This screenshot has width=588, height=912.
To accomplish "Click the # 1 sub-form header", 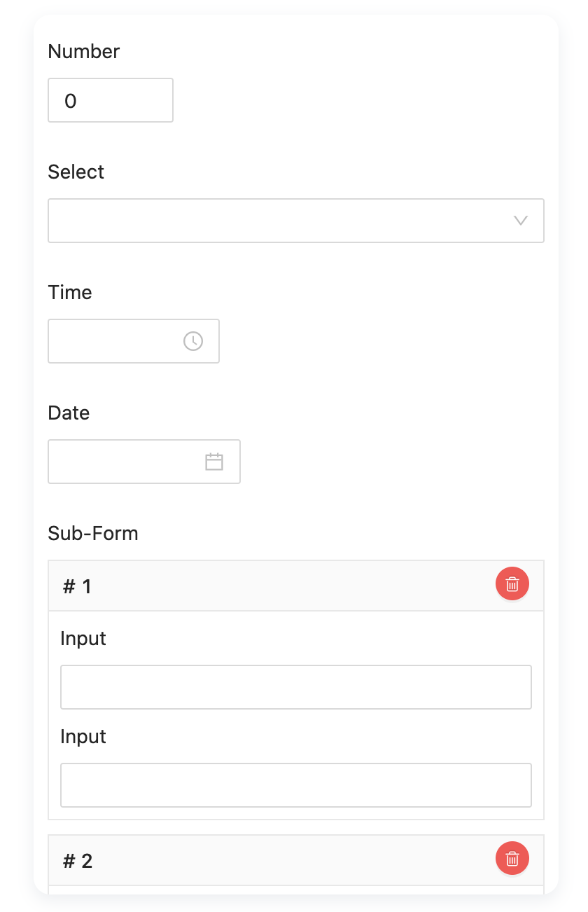I will pyautogui.click(x=296, y=586).
